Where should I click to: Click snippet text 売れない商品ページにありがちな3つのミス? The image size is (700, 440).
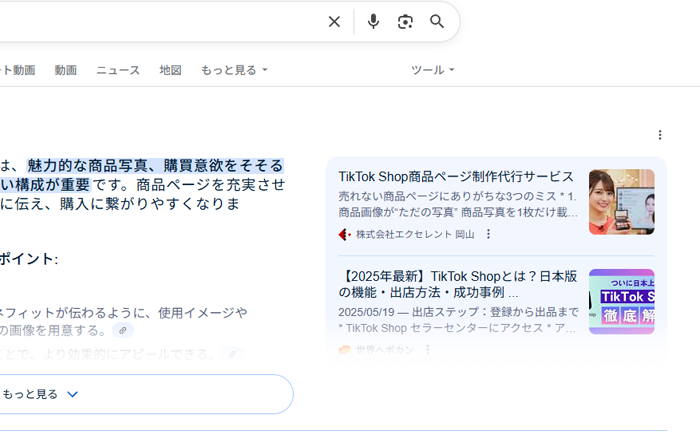[448, 196]
